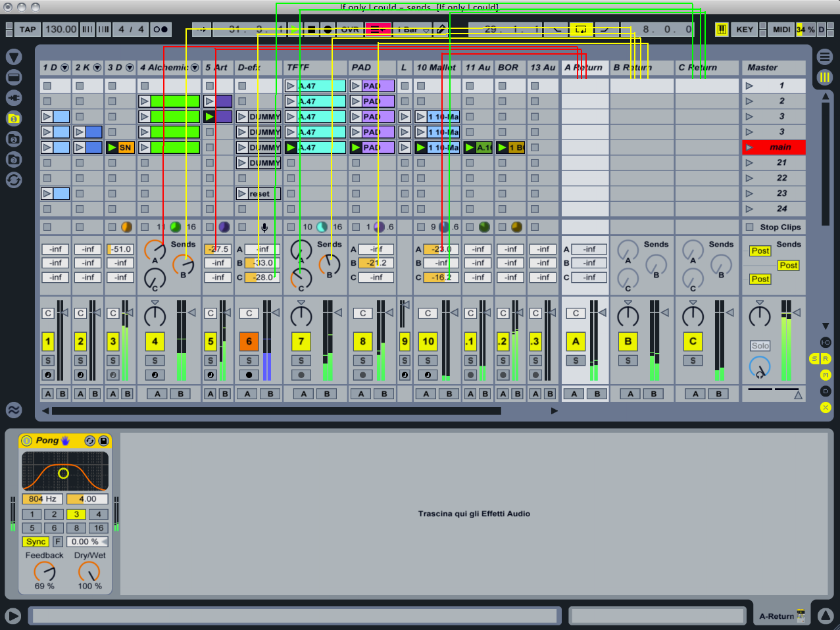
Task: Launch the reset clip in D-efx
Action: click(x=243, y=193)
